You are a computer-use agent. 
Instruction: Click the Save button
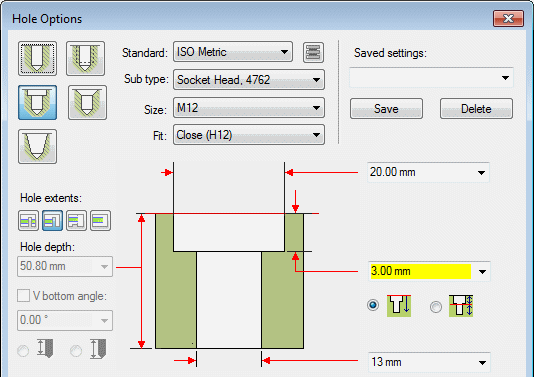point(387,109)
